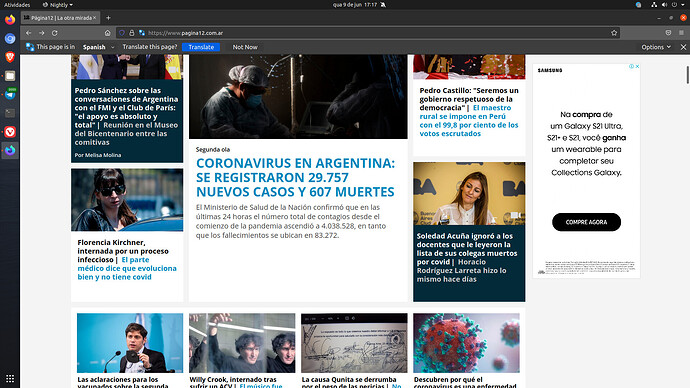Image resolution: width=690 pixels, height=388 pixels.
Task: Open tracking protection shield in address bar
Action: pos(122,33)
